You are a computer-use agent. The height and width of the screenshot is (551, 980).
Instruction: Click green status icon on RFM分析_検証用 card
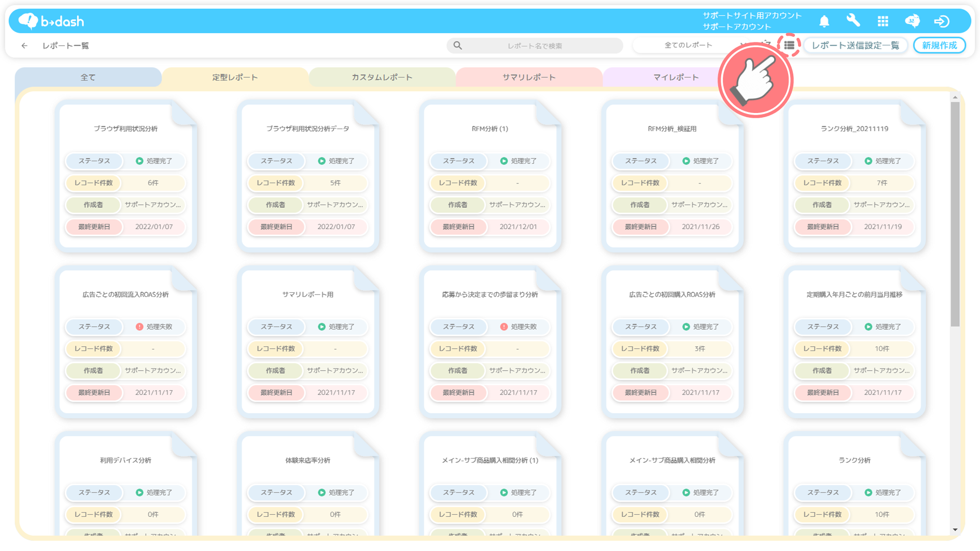[x=686, y=161]
